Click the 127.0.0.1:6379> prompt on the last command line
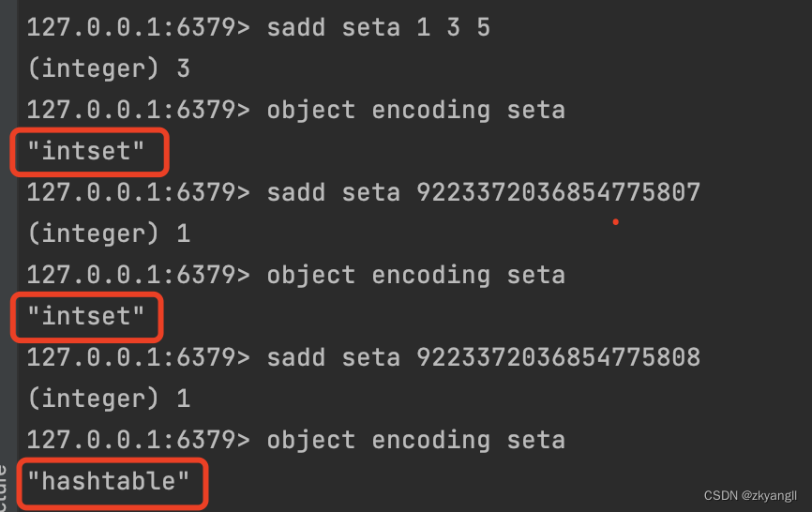This screenshot has height=512, width=812. point(138,440)
